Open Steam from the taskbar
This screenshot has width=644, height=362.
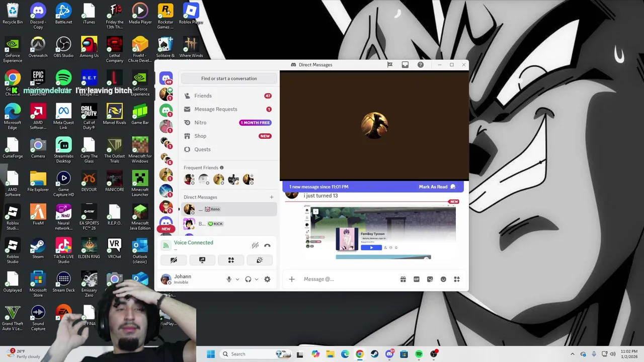click(374, 354)
